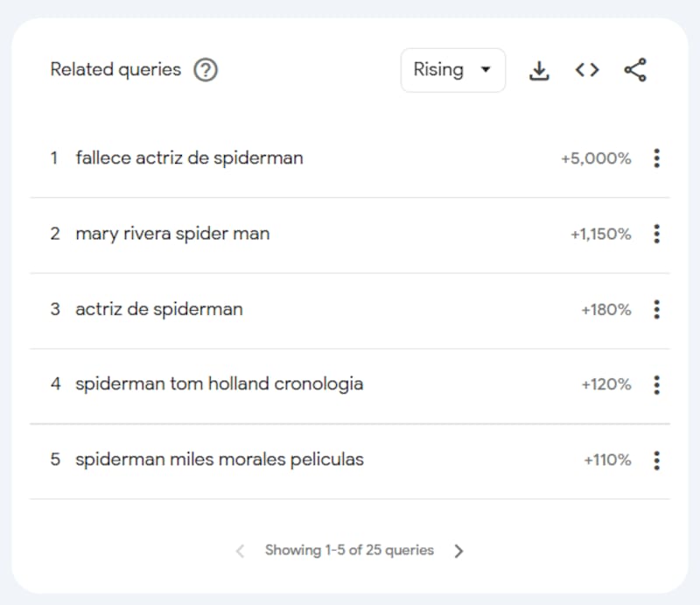This screenshot has height=605, width=700.
Task: Open three-dot menu for miles morales peliculas
Action: (x=657, y=461)
